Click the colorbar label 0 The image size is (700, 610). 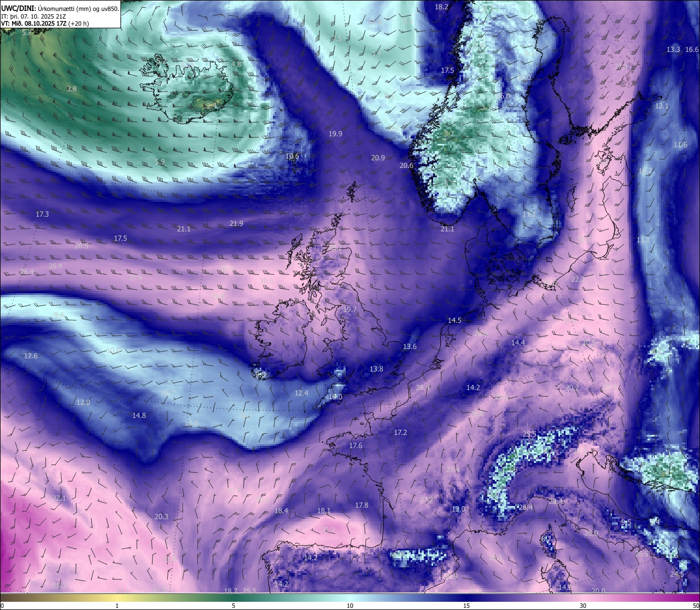coord(2,606)
